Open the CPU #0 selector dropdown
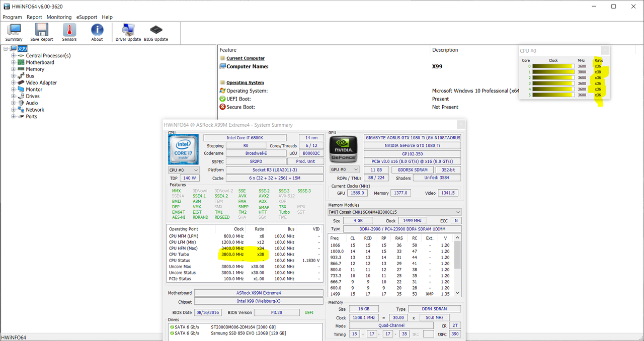The image size is (644, 341). (183, 170)
